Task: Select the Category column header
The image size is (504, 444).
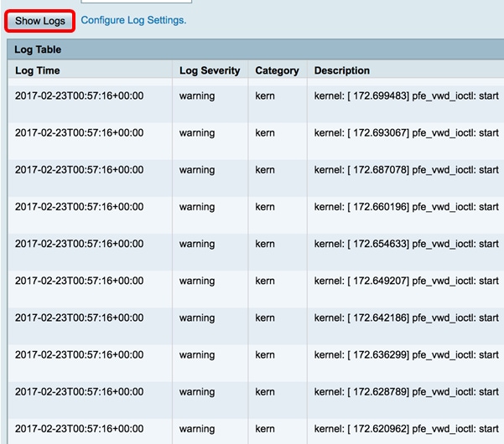Action: click(277, 70)
